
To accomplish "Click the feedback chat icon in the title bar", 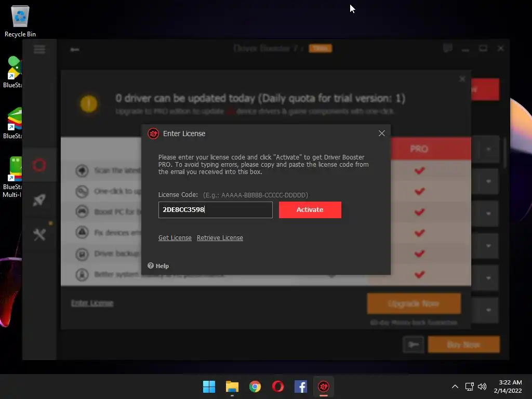I will [447, 48].
